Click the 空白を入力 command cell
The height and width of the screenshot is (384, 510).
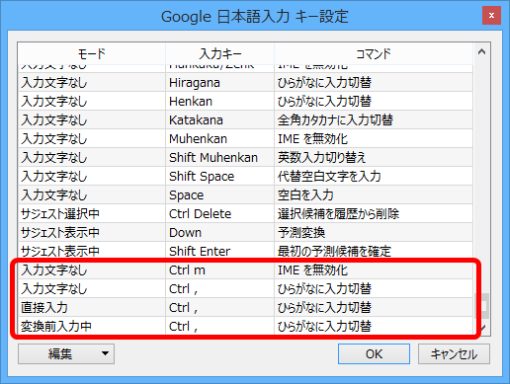point(373,195)
